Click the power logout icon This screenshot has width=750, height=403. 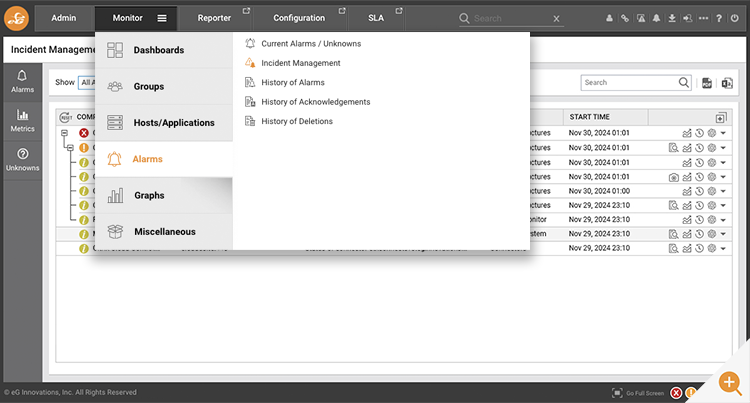click(x=735, y=18)
